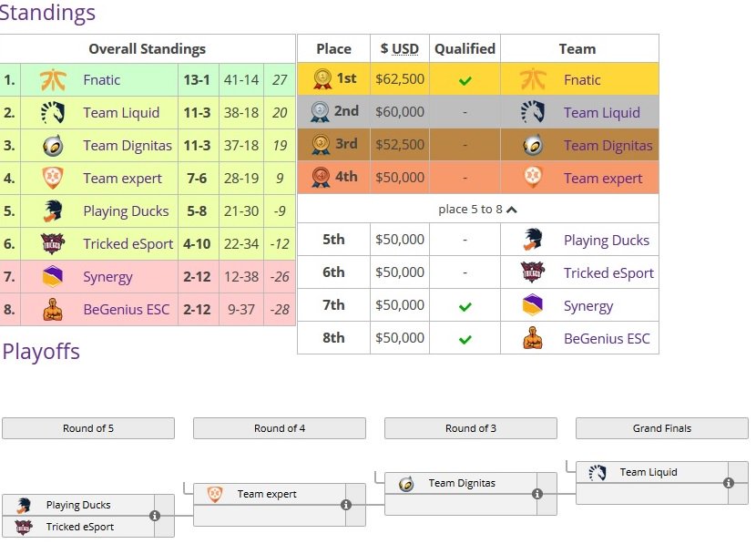
Task: Click Team expert name in playoff bracket
Action: pos(267,494)
